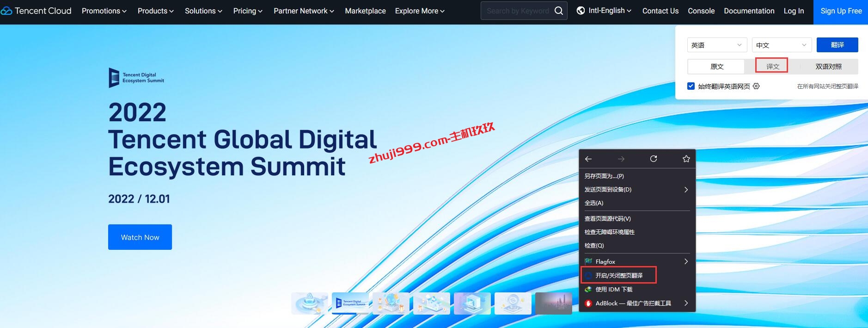Open Documentation link
This screenshot has width=868, height=328.
749,11
